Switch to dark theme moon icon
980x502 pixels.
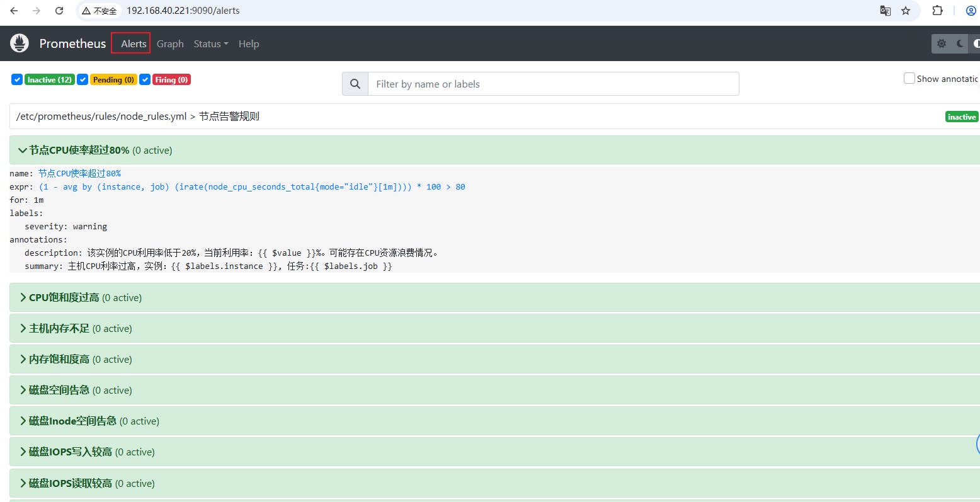point(959,43)
